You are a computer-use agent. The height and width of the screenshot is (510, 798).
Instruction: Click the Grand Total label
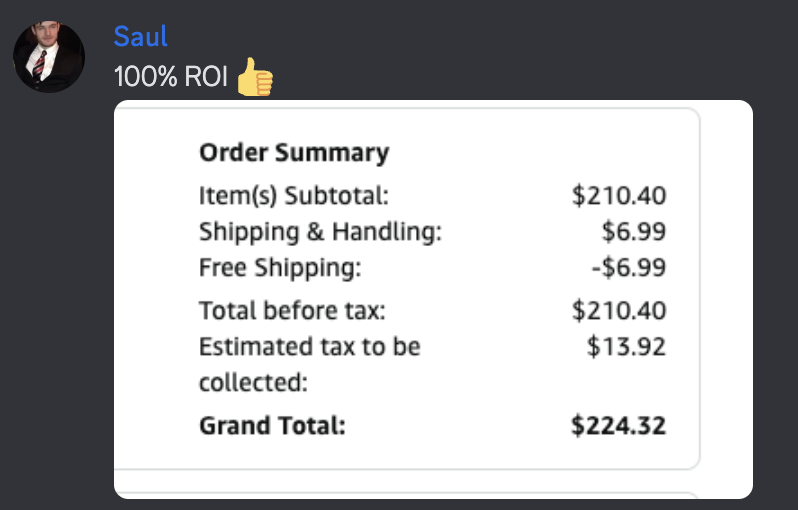pyautogui.click(x=272, y=425)
